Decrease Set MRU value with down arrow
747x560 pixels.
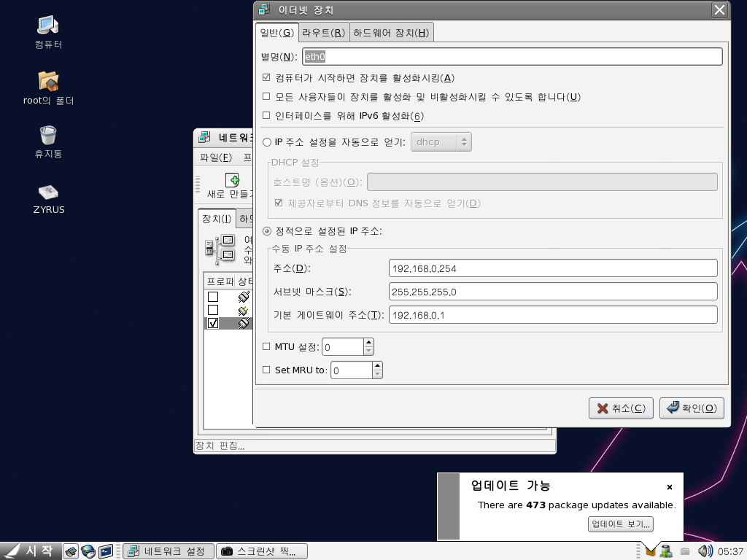[377, 375]
